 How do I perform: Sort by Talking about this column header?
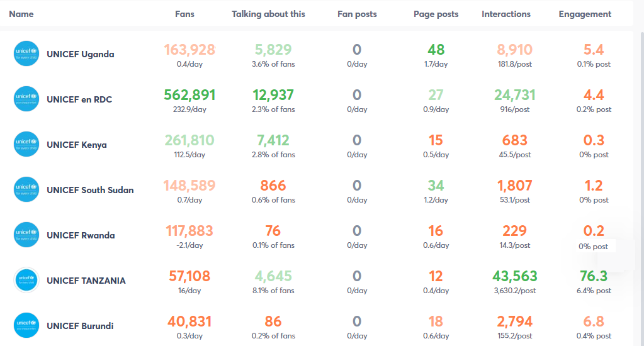point(268,14)
